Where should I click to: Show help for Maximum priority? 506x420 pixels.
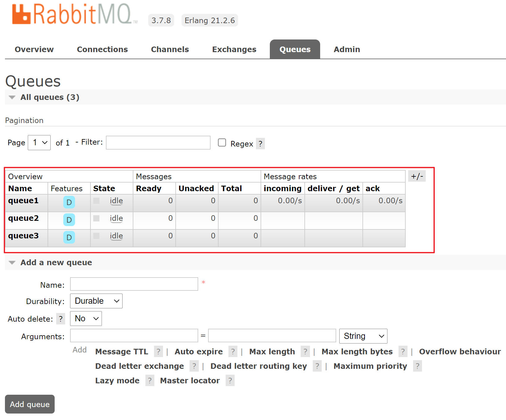[x=417, y=366]
